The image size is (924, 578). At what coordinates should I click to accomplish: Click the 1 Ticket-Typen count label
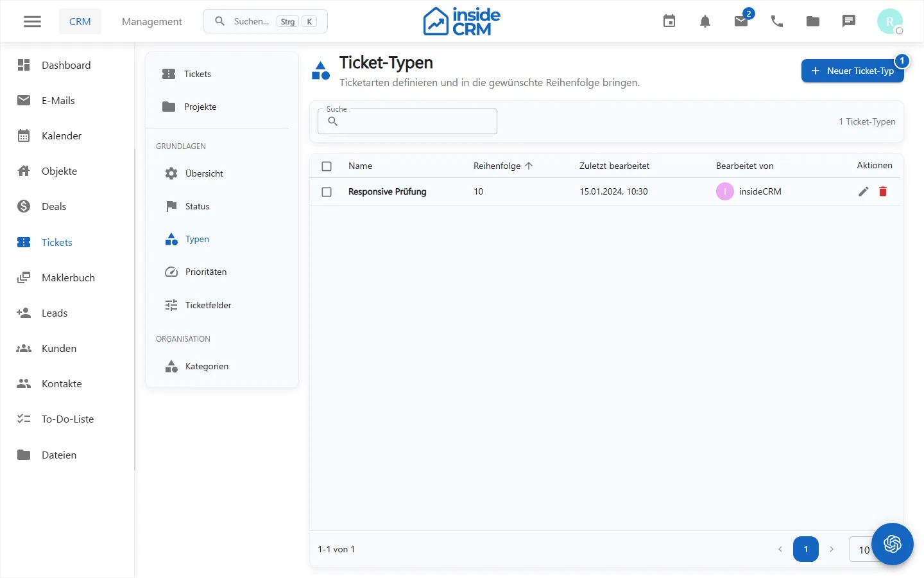867,121
